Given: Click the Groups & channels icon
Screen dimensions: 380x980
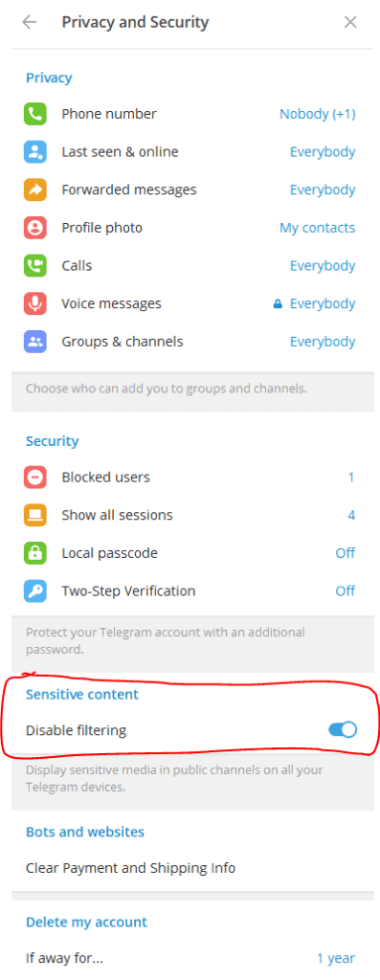Looking at the screenshot, I should 35,342.
